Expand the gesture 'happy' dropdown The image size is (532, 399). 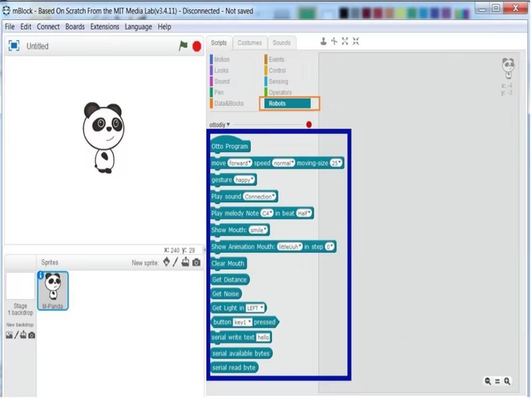[x=245, y=180]
